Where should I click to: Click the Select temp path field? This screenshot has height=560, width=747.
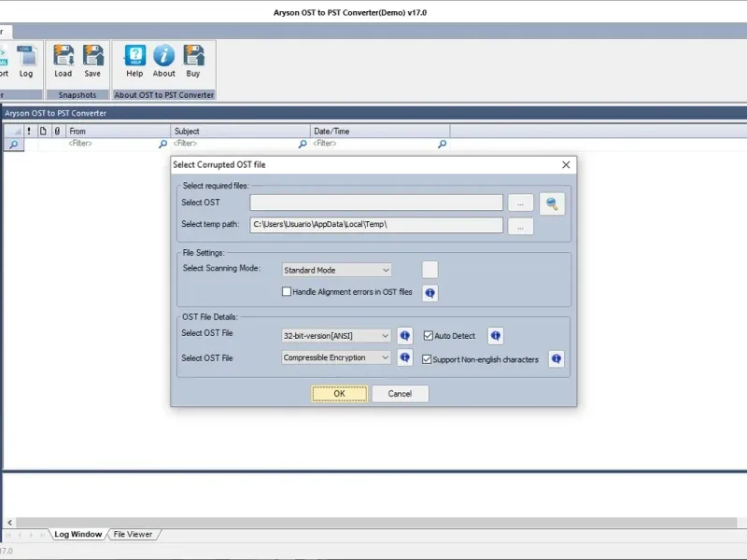click(376, 225)
